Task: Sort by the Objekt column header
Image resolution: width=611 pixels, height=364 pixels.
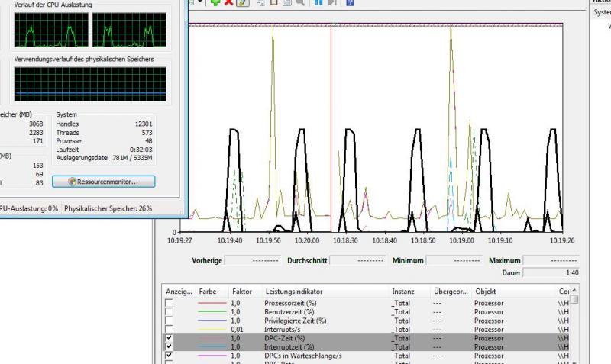Action: point(513,292)
